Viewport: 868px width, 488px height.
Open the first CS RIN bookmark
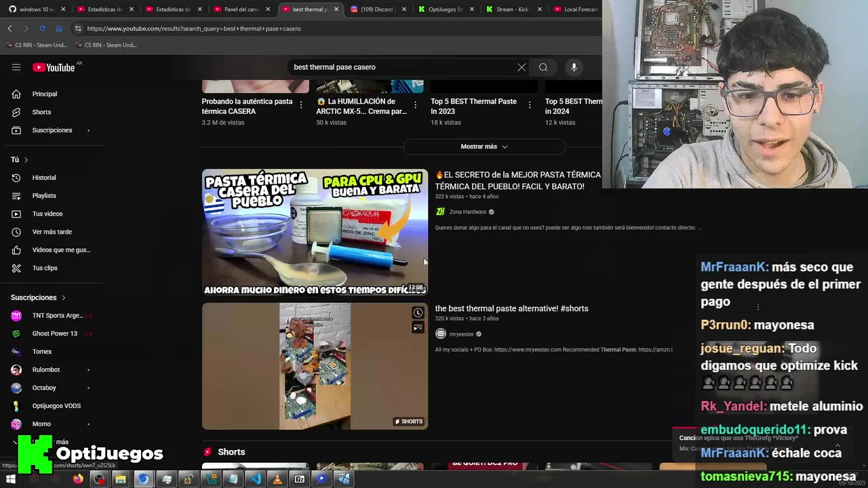point(37,45)
